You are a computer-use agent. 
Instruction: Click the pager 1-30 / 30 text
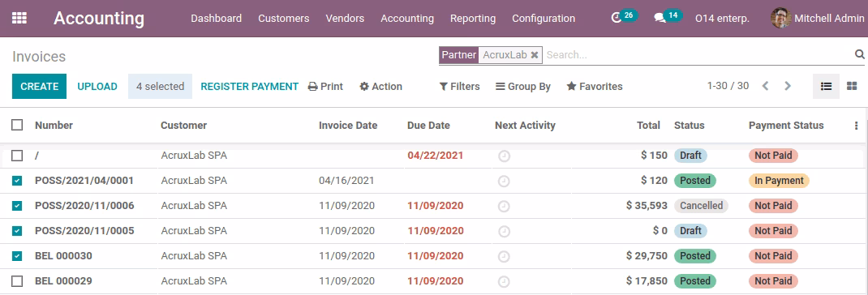click(728, 86)
